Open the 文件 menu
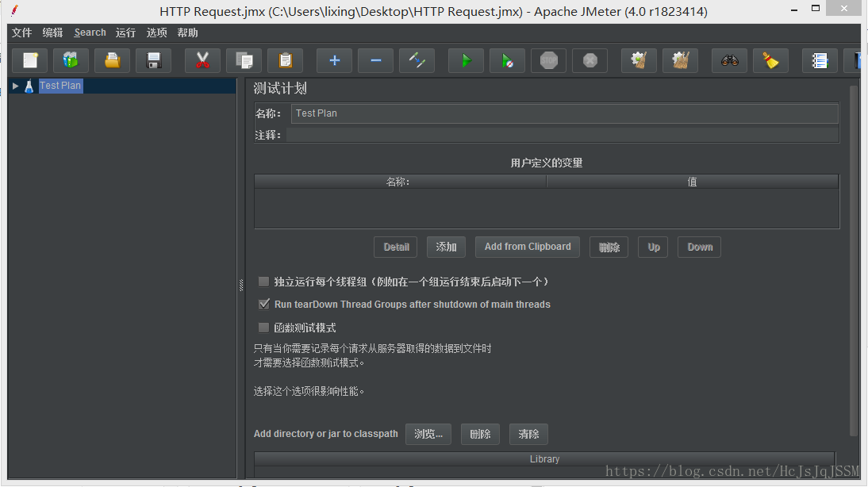Viewport: 868px width, 487px height. coord(21,33)
